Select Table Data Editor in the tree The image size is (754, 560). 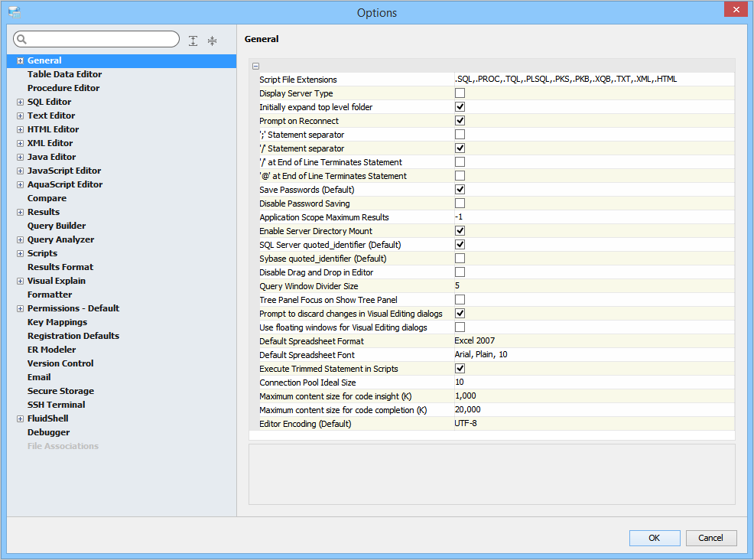click(x=64, y=74)
